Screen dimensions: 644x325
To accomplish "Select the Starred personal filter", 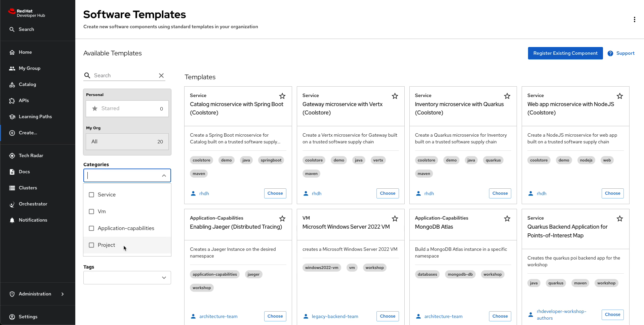I will [x=127, y=108].
